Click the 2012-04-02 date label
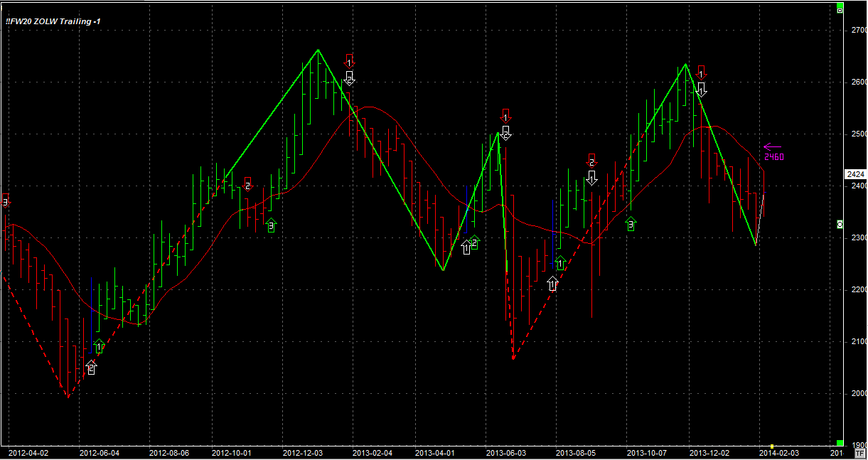The height and width of the screenshot is (460, 868). [x=28, y=452]
